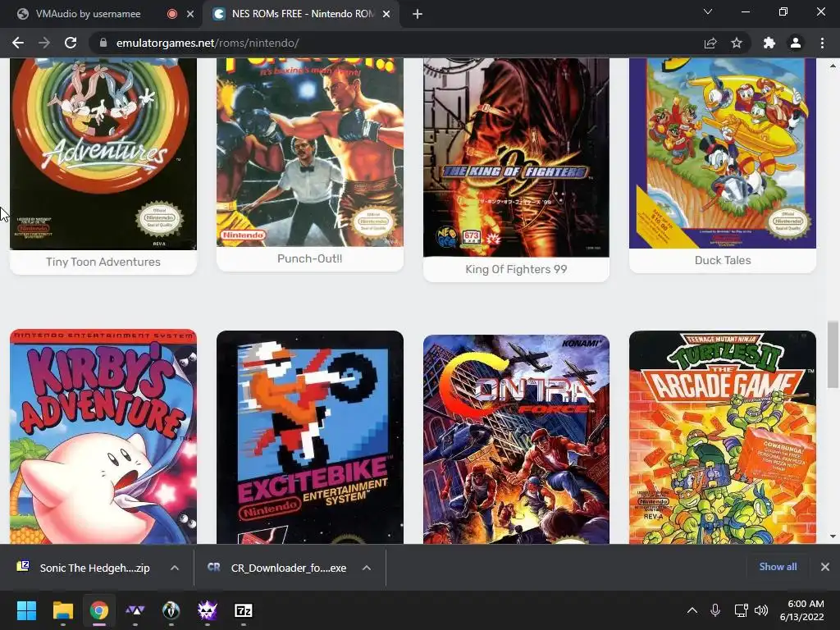Open the Tiny Toon Adventures cover
840x630 pixels.
103,153
